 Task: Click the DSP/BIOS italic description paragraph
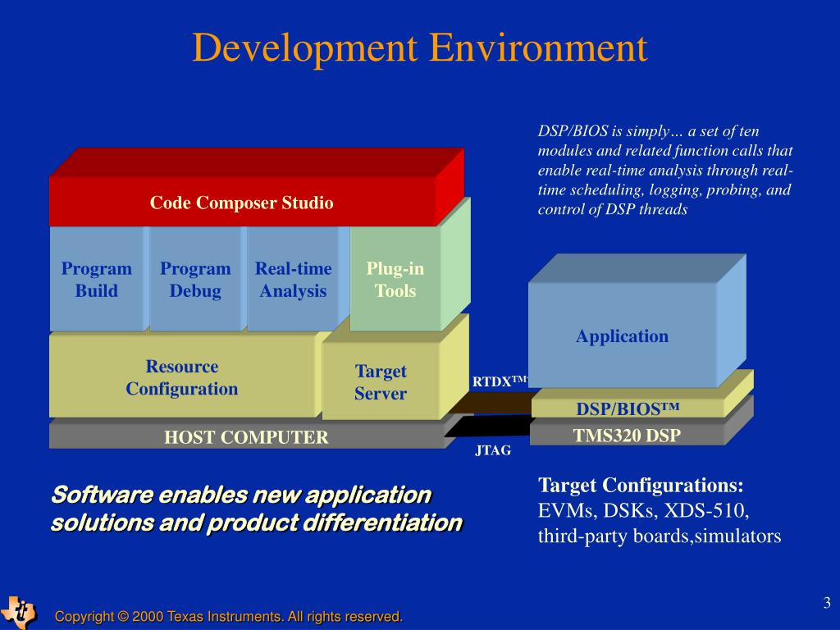click(x=665, y=170)
